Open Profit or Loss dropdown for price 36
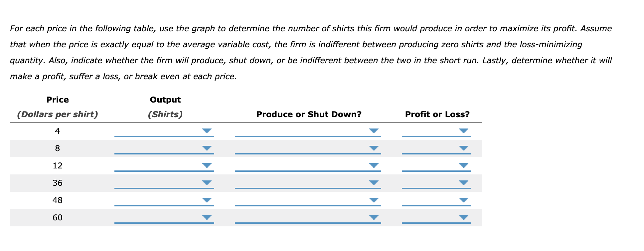 463,183
